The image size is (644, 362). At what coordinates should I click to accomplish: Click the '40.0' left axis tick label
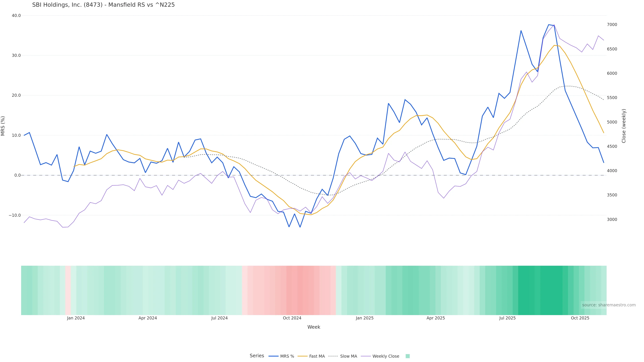point(16,15)
